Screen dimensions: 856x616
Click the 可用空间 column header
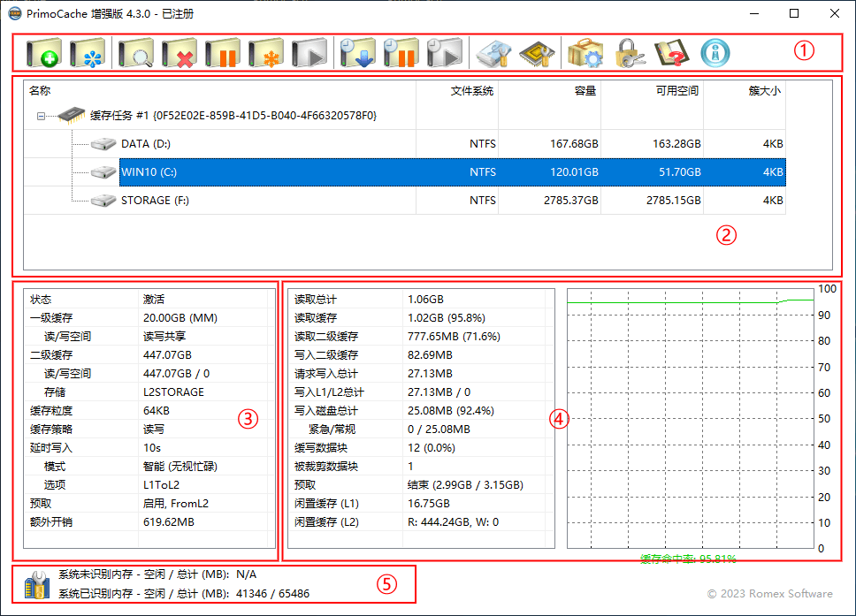click(653, 90)
